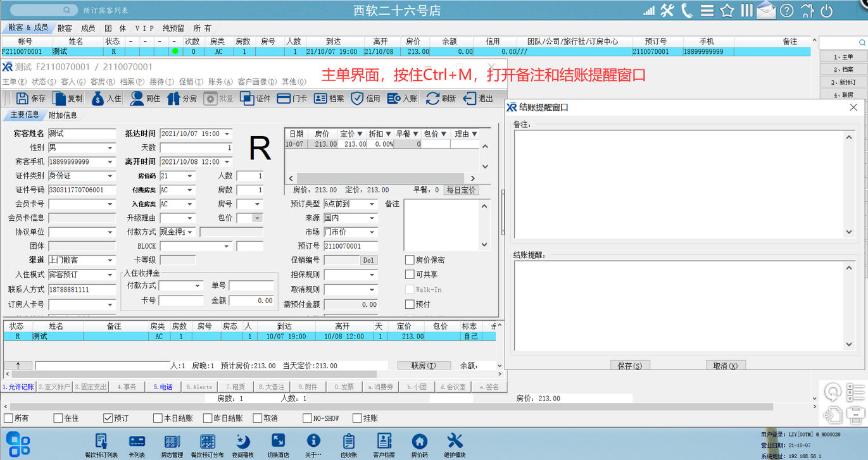The width and height of the screenshot is (868, 460).
Task: Click the Del button beside 促销编号
Action: [x=368, y=260]
